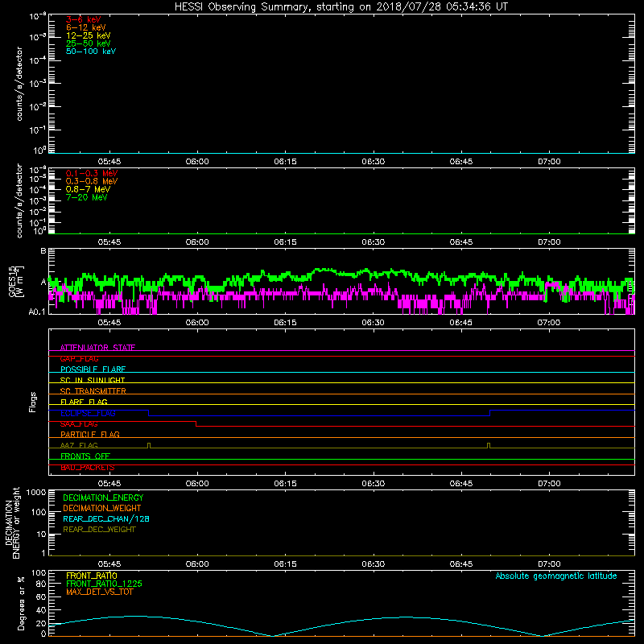Click the SAA_FLAG line drop near 06:00
This screenshot has width=644, height=644.
[x=196, y=424]
